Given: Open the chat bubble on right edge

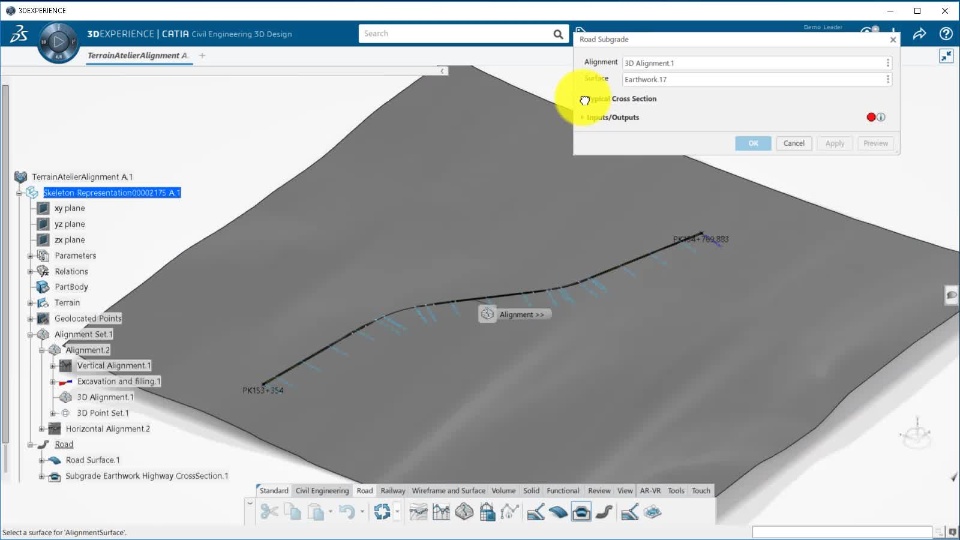Looking at the screenshot, I should (x=952, y=296).
